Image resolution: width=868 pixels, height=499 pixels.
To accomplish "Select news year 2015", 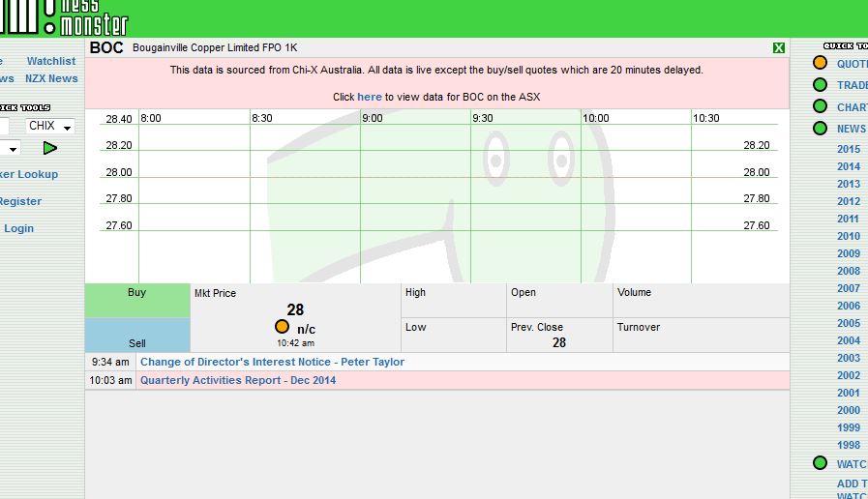I will coord(849,149).
